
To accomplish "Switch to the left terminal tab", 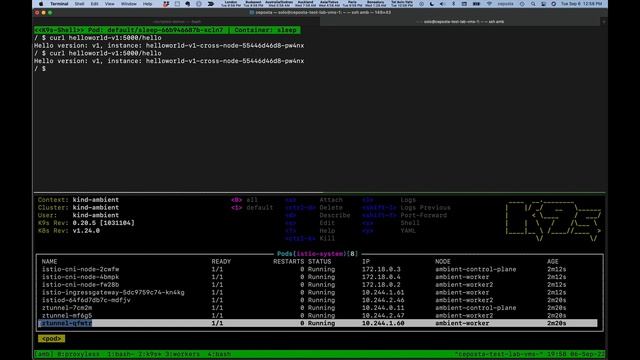I will pos(177,22).
